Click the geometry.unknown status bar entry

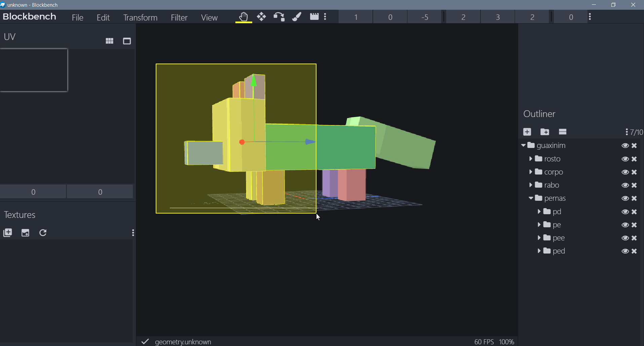(183, 342)
